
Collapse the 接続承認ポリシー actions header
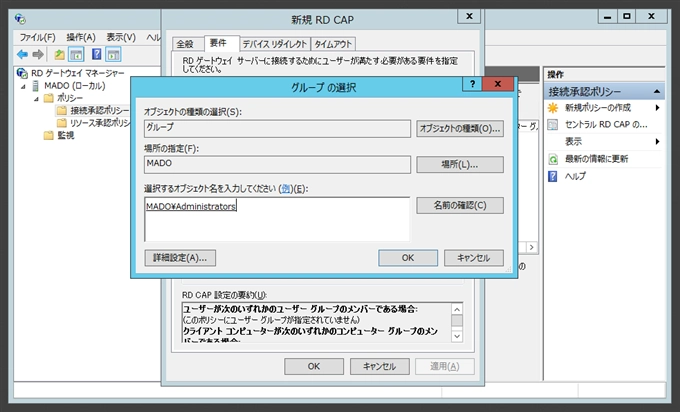coord(657,92)
